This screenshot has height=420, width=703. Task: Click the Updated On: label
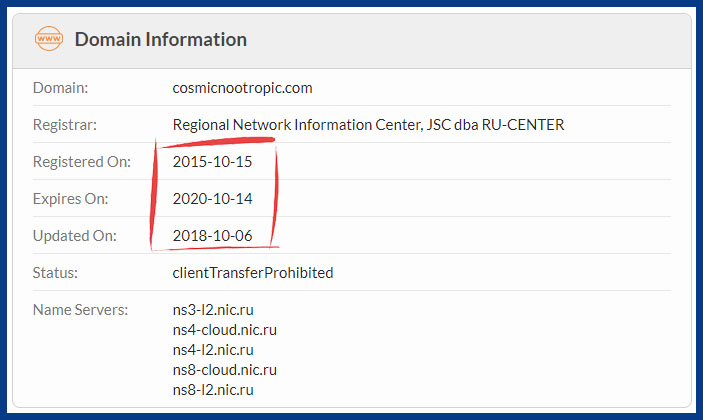pos(74,236)
